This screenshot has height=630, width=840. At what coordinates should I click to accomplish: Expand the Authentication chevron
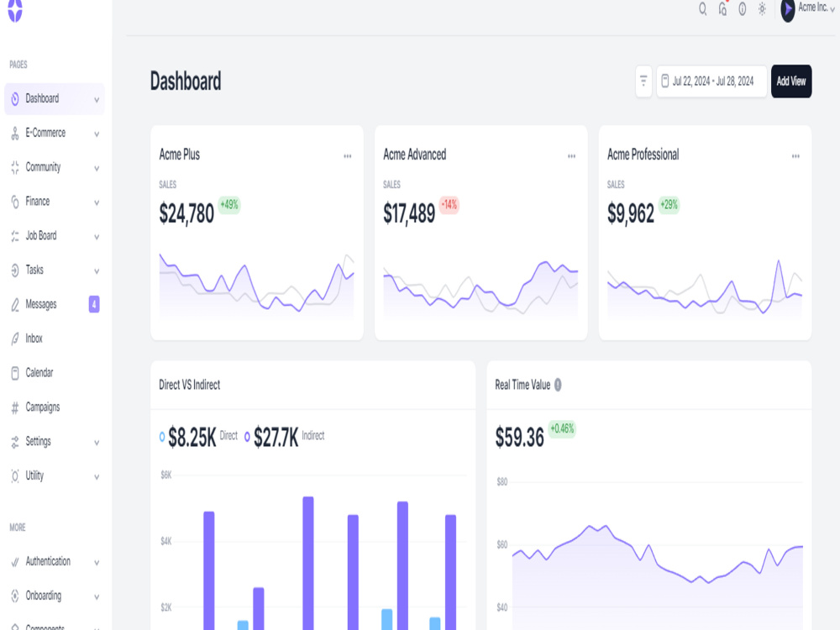coord(97,563)
